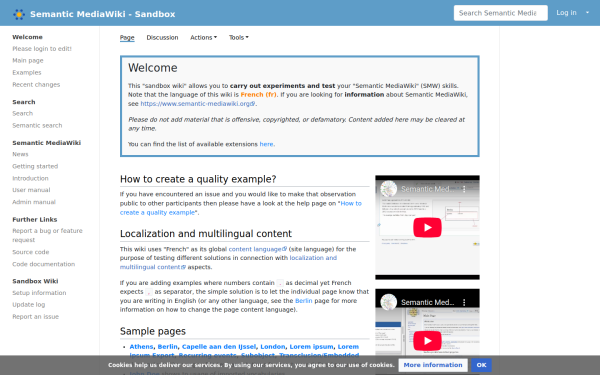Click the Semantic MediaWiki logo icon
The height and width of the screenshot is (375, 600).
coord(19,14)
